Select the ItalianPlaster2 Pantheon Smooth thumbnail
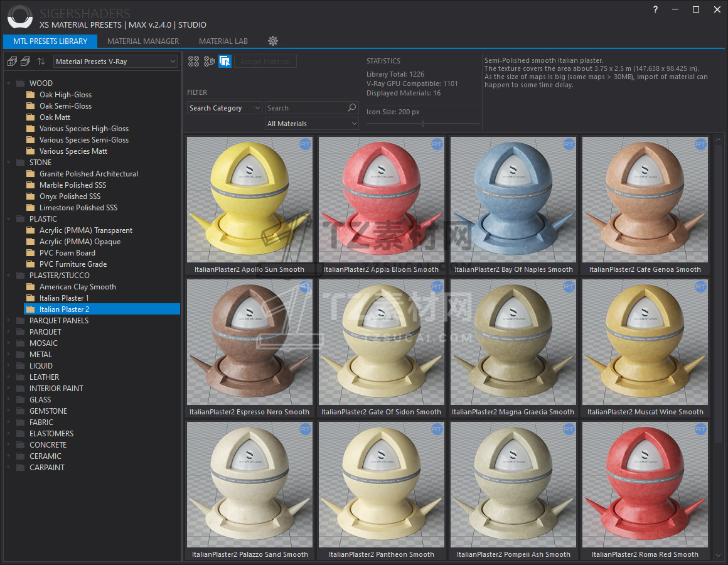Viewport: 728px width, 565px height. click(x=382, y=485)
